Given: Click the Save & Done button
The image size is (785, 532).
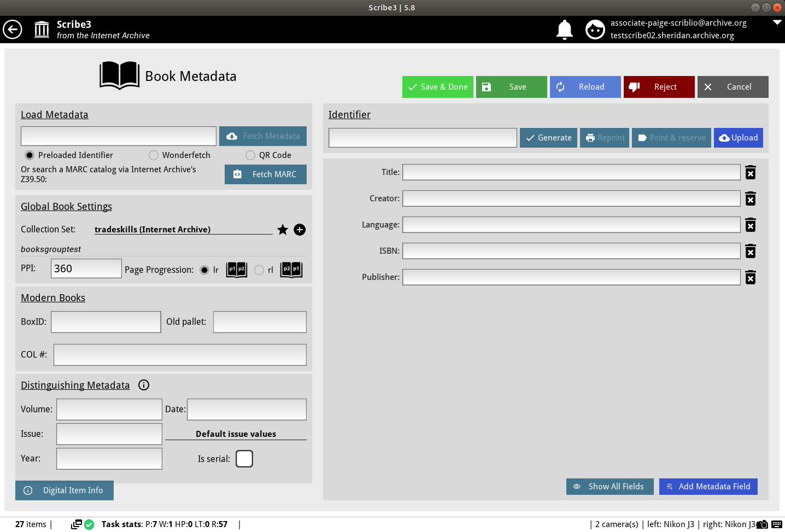Looking at the screenshot, I should pos(437,87).
